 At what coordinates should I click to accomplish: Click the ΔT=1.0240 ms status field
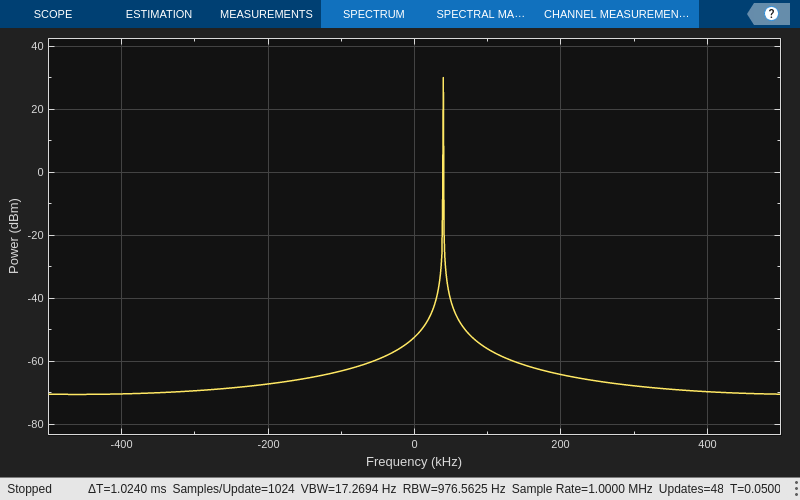tap(127, 489)
